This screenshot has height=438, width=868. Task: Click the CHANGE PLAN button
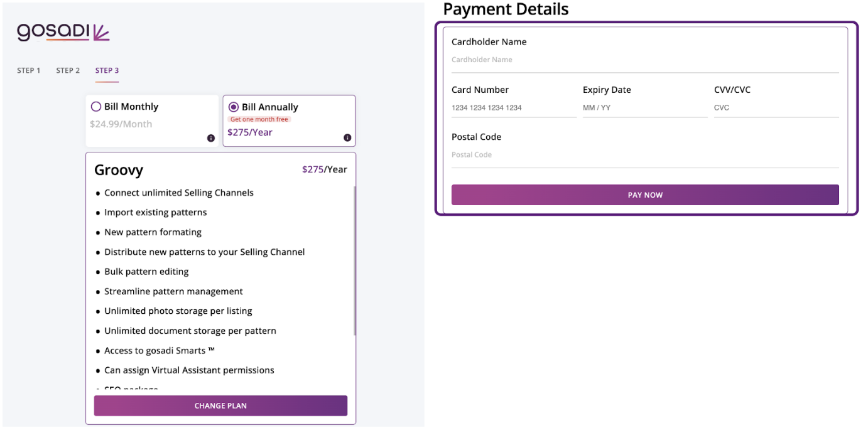click(x=220, y=405)
